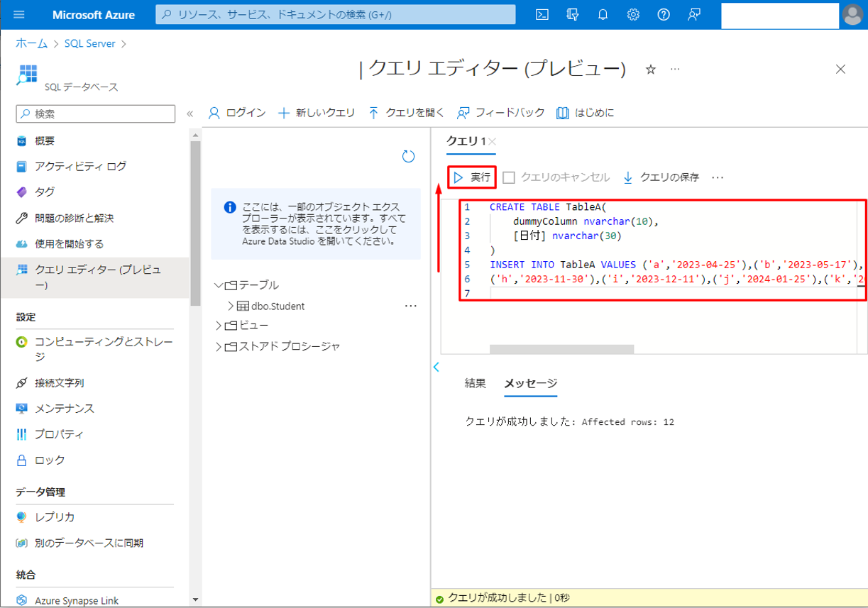This screenshot has width=868, height=608.
Task: Collapse the left sidebar menu
Action: click(189, 114)
